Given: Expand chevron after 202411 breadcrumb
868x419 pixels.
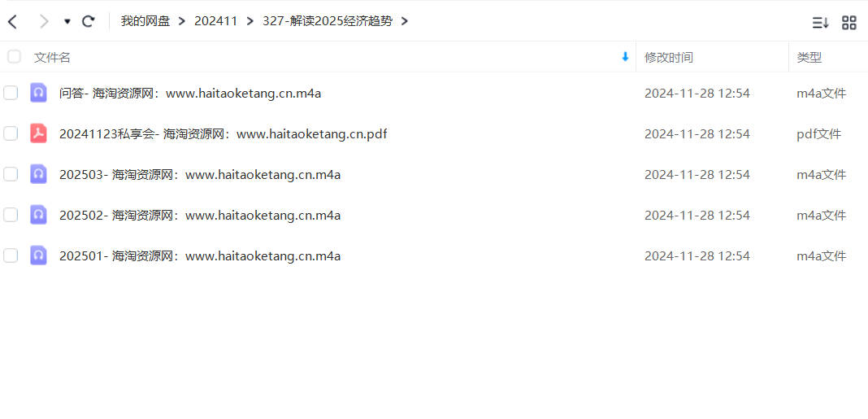Looking at the screenshot, I should (x=250, y=22).
